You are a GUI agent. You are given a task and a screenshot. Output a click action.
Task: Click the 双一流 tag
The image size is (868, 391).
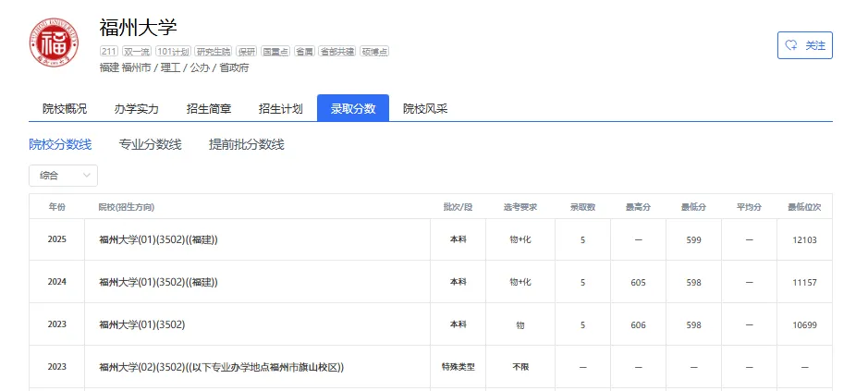point(136,52)
